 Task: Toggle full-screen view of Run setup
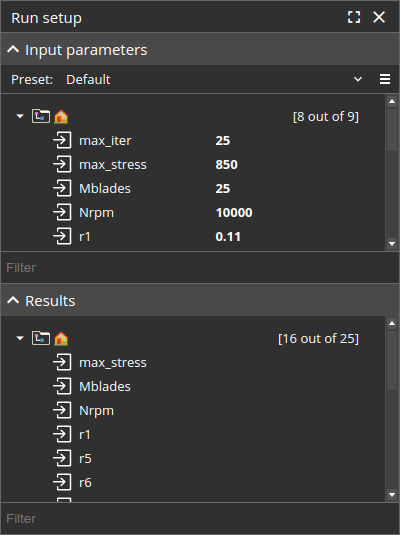(354, 17)
